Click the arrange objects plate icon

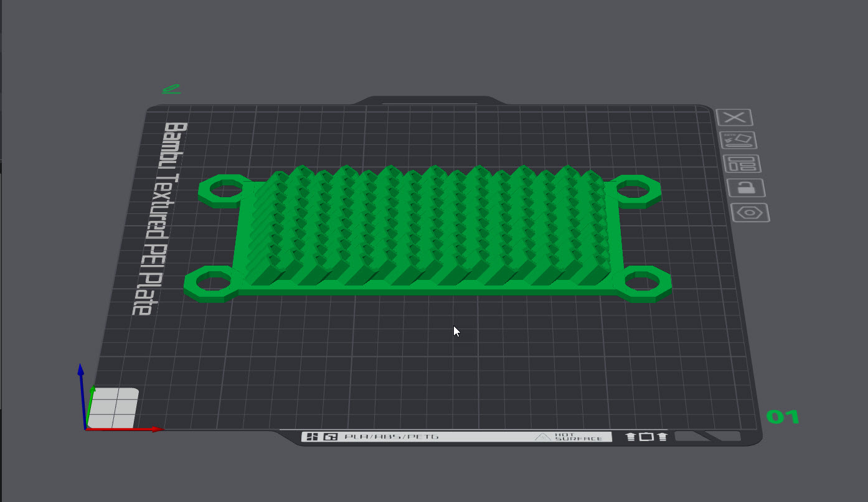pos(742,164)
